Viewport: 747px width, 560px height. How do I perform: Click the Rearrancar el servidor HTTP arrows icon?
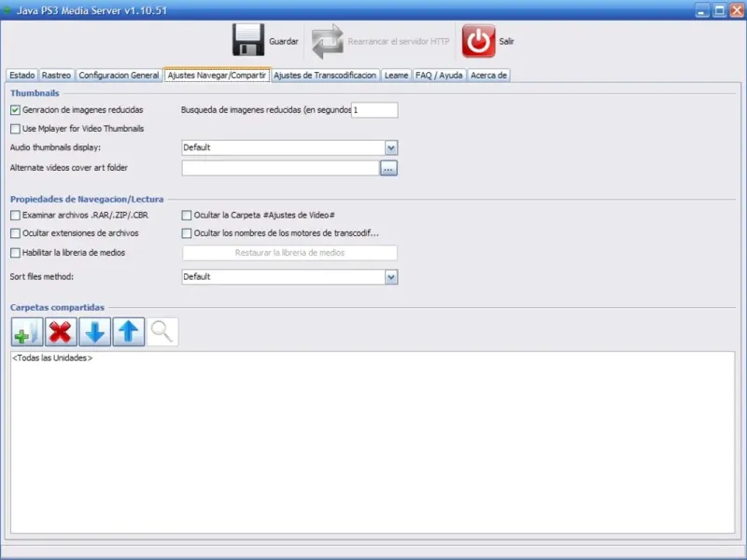328,41
